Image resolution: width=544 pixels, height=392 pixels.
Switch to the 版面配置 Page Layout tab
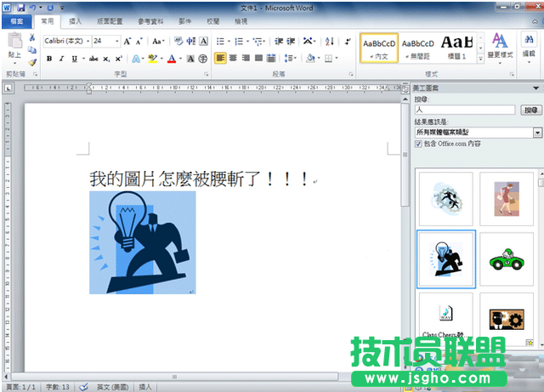coord(110,21)
